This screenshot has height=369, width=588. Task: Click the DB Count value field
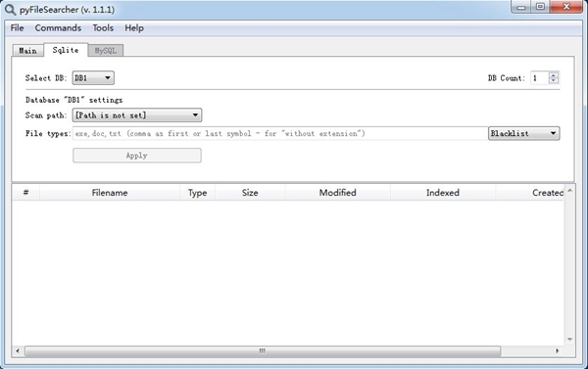pos(540,78)
